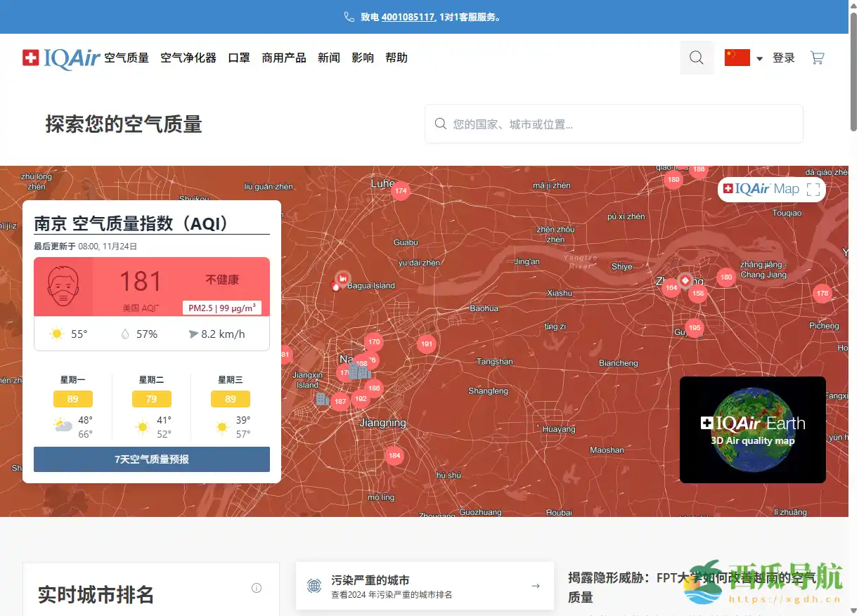Viewport: 859px width, 616px height.
Task: Open the shopping cart icon
Action: coord(817,57)
